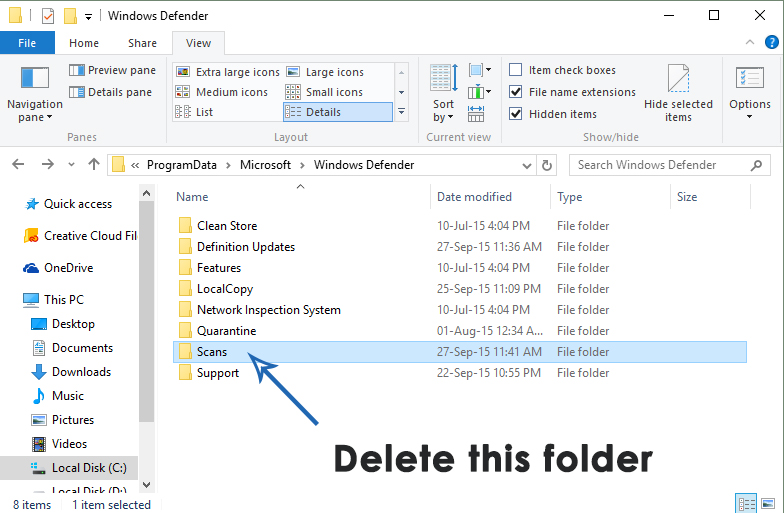Screen dimensions: 784x513
Task: Switch to large thumbnails view in status bar
Action: tap(768, 504)
